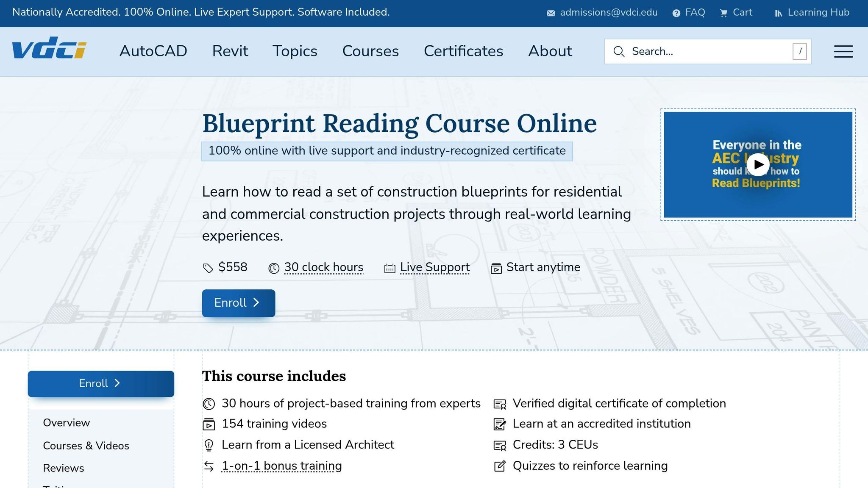
Task: Go to the Learning Hub
Action: pos(818,13)
